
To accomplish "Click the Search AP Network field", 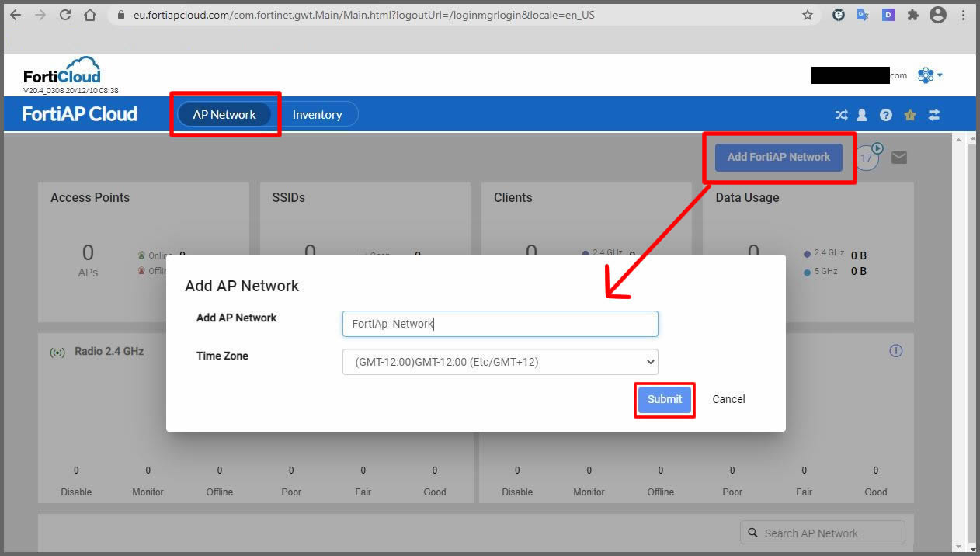I will [x=822, y=532].
